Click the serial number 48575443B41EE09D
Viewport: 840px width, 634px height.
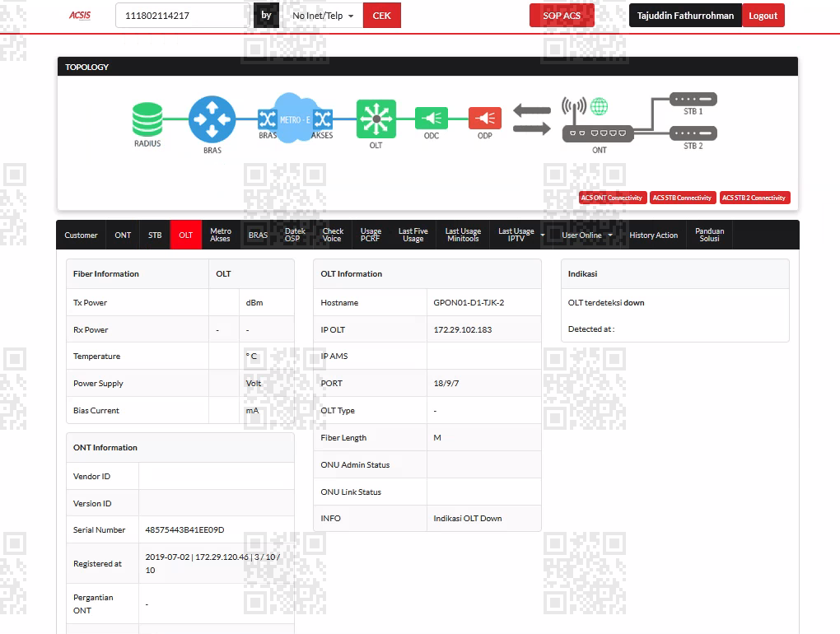(184, 529)
